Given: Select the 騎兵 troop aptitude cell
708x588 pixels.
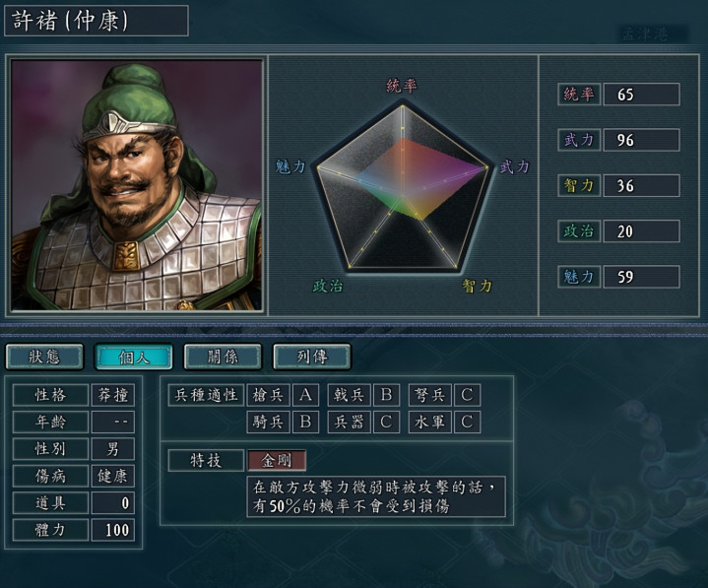Looking at the screenshot, I should (x=268, y=422).
